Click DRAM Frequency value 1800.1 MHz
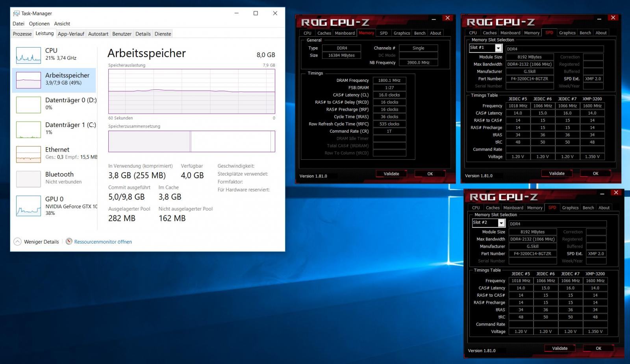The width and height of the screenshot is (630, 364). point(389,80)
